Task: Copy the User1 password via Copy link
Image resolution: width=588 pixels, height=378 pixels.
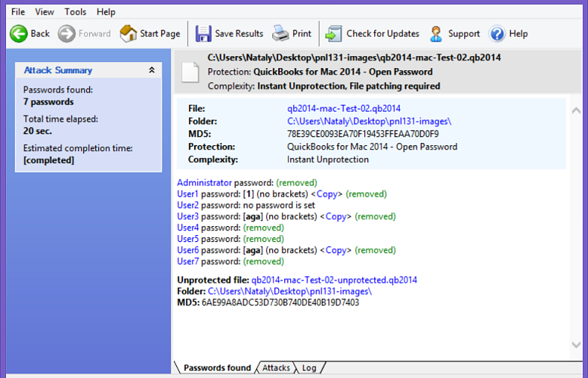Action: (x=327, y=194)
